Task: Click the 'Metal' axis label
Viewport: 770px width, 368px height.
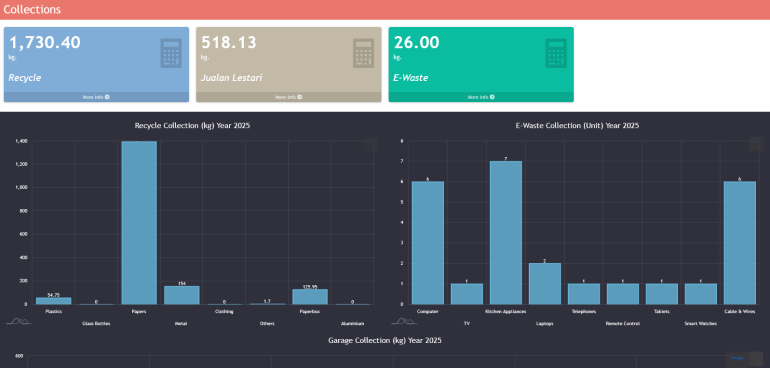Action: point(181,324)
